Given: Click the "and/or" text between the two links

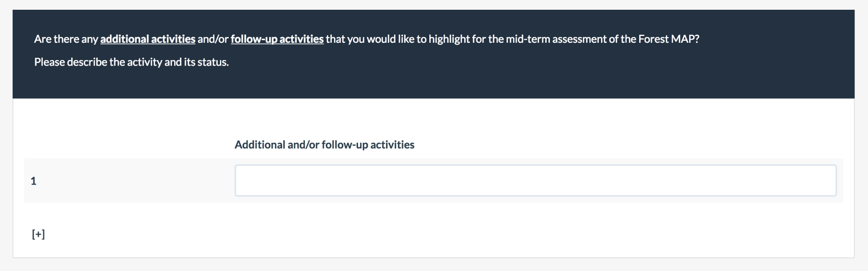Looking at the screenshot, I should (213, 39).
